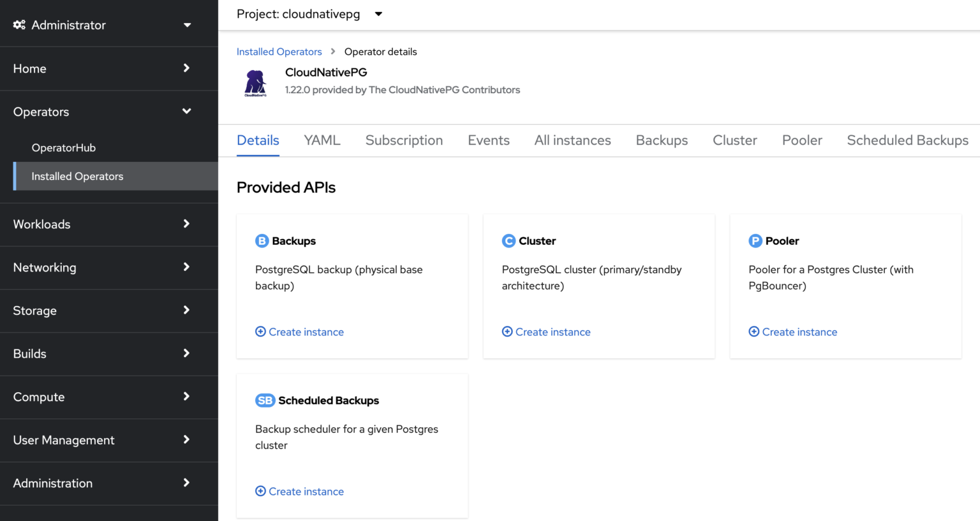980x521 pixels.
Task: Click the Administrator perspective gear icon
Action: pyautogui.click(x=19, y=25)
